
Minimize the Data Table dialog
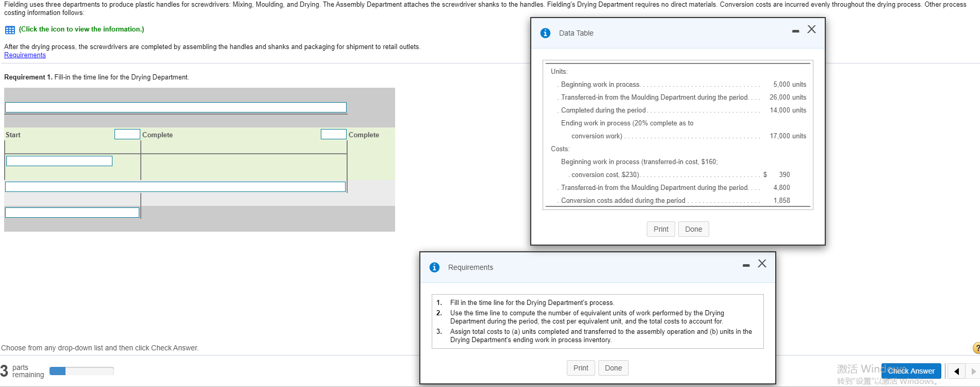pos(796,31)
